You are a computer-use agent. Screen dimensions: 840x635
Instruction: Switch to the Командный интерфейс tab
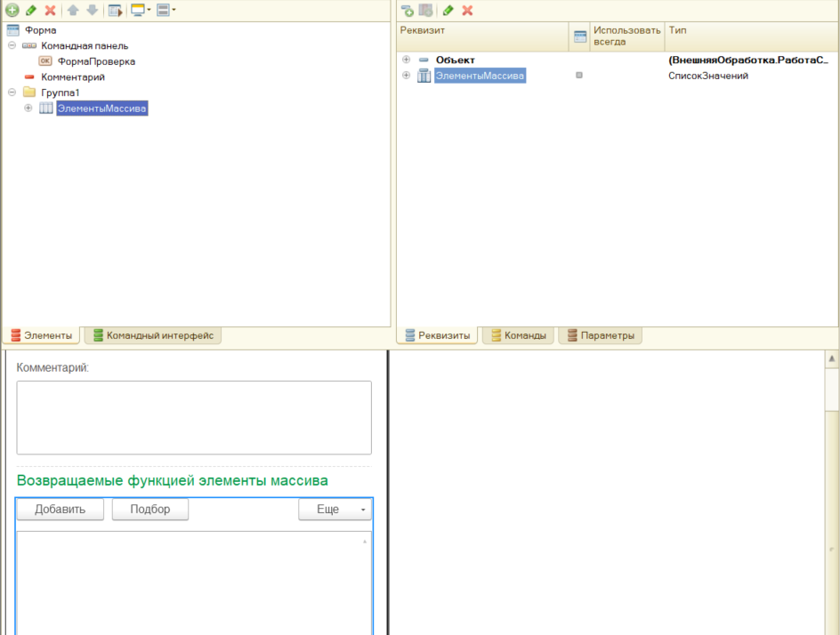(x=152, y=335)
